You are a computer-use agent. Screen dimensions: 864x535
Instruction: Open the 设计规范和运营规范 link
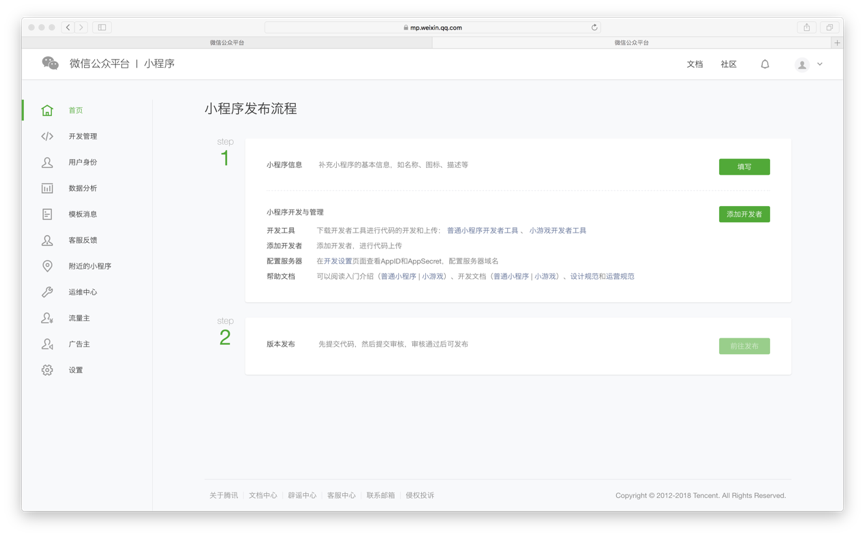click(x=602, y=277)
